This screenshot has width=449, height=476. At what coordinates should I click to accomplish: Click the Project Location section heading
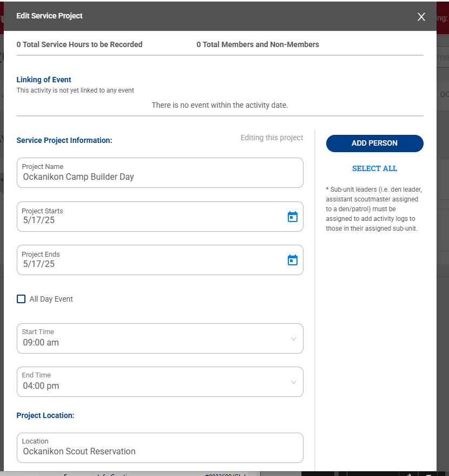pyautogui.click(x=45, y=415)
